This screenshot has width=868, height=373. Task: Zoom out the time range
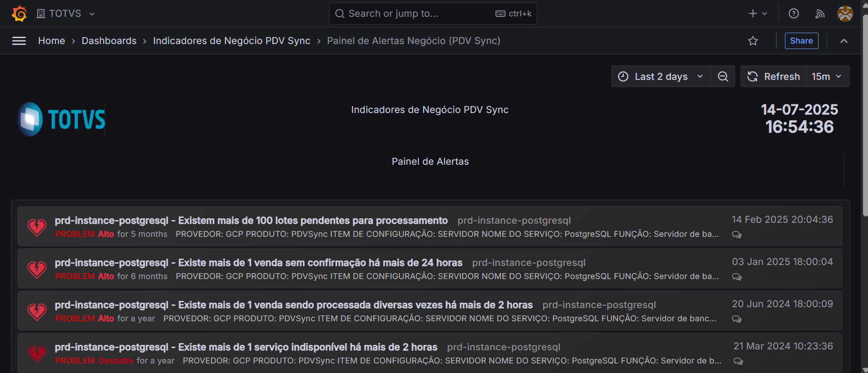[x=723, y=77]
